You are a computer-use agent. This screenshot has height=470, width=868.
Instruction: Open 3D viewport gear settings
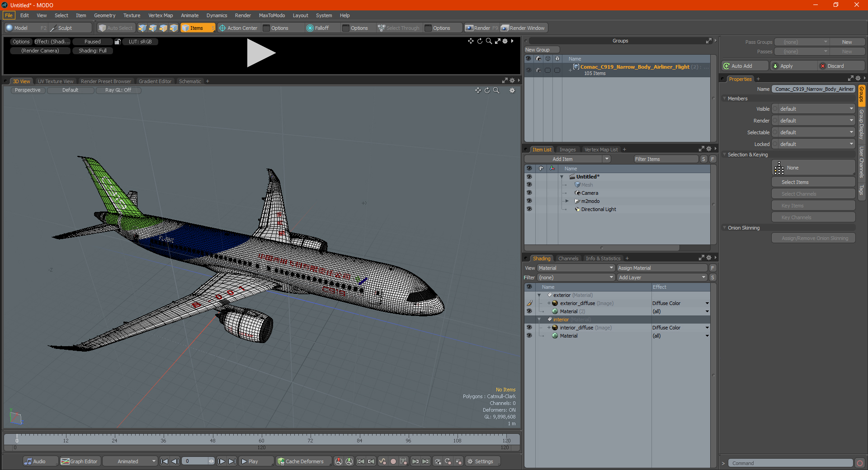(x=512, y=90)
